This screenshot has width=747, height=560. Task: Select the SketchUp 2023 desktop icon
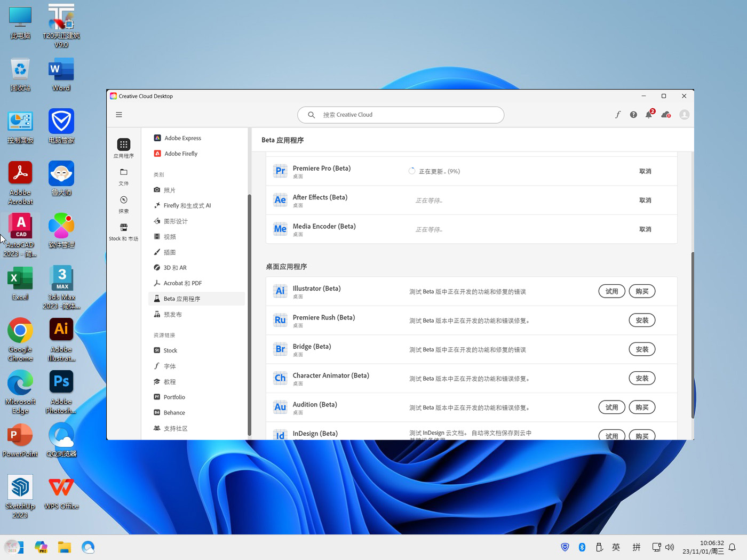(20, 496)
